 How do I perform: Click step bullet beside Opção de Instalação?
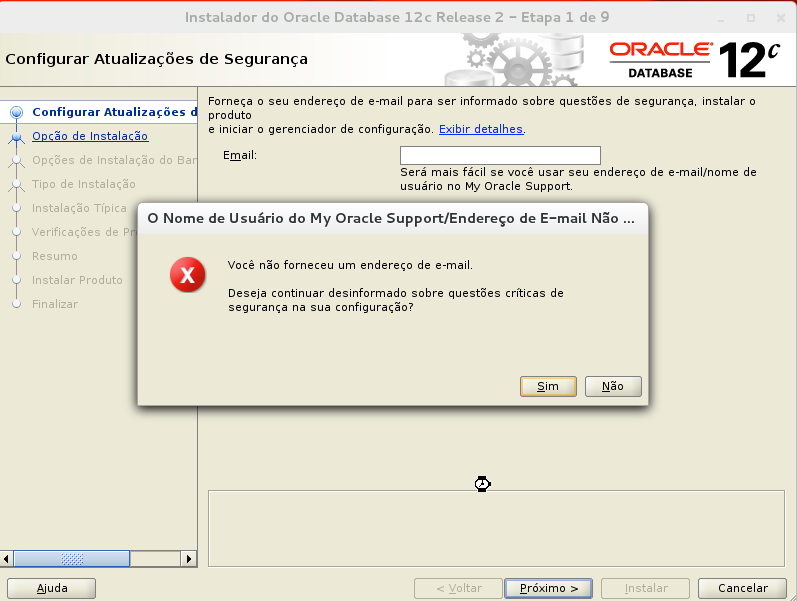click(16, 136)
